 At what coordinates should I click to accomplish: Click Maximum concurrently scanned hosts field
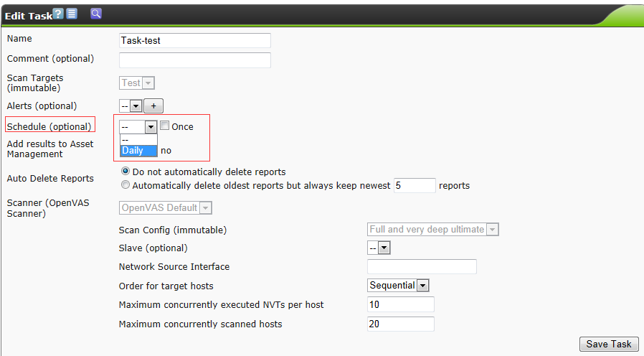pos(400,324)
